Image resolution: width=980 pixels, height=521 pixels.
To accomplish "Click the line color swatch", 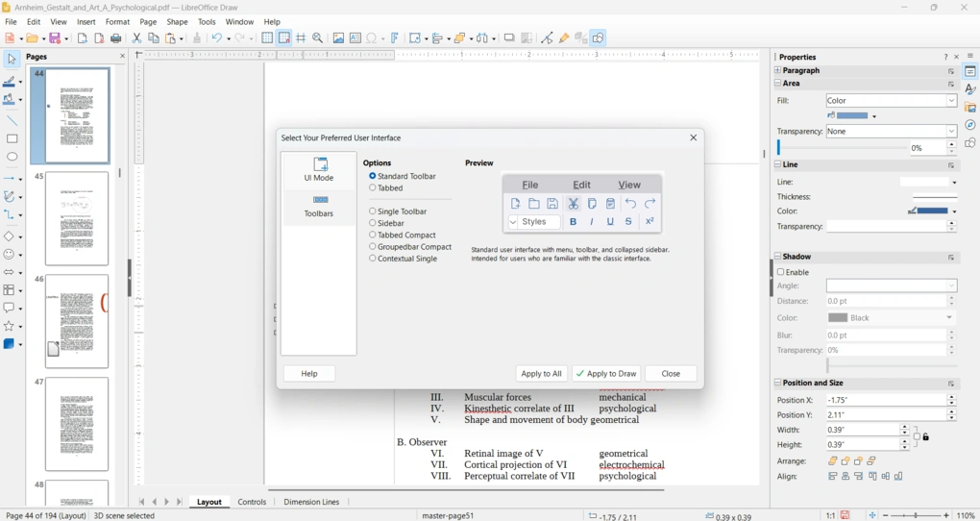I will (932, 211).
